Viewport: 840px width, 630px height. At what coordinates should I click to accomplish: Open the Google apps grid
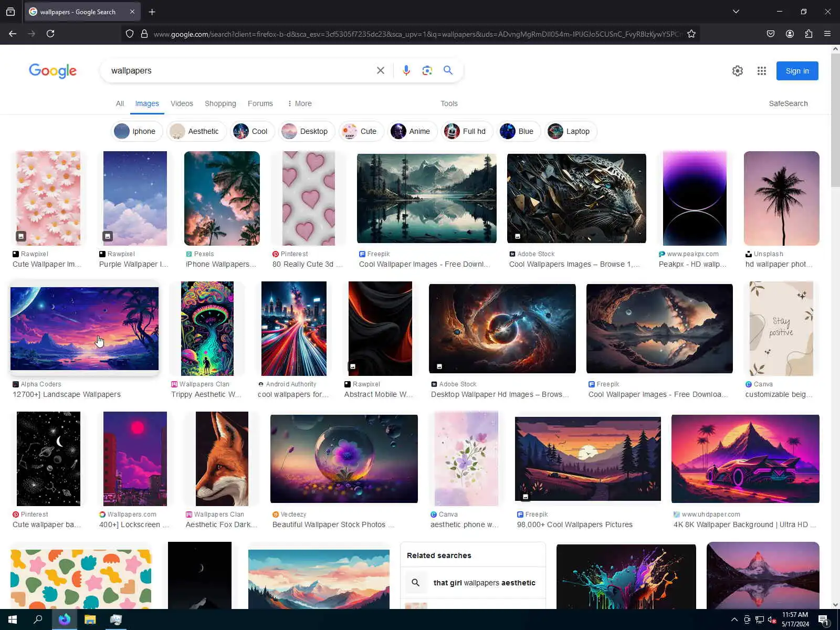click(x=762, y=71)
